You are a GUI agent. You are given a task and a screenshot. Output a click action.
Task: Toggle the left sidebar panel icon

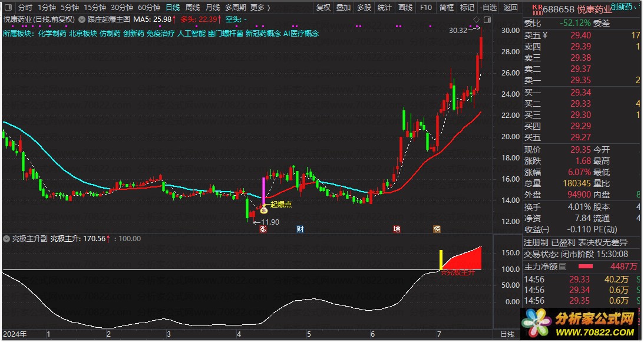tap(8, 8)
